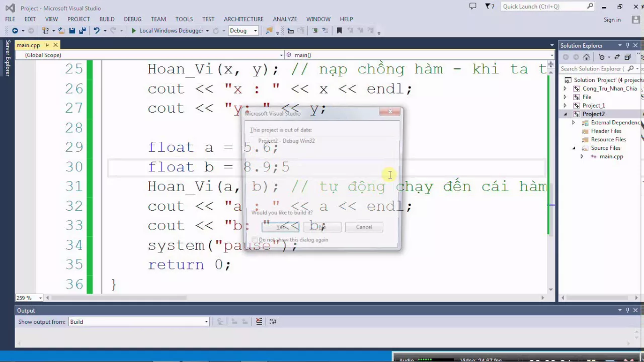Image resolution: width=644 pixels, height=362 pixels.
Task: Click the feedback speech bubble icon
Action: point(472,7)
